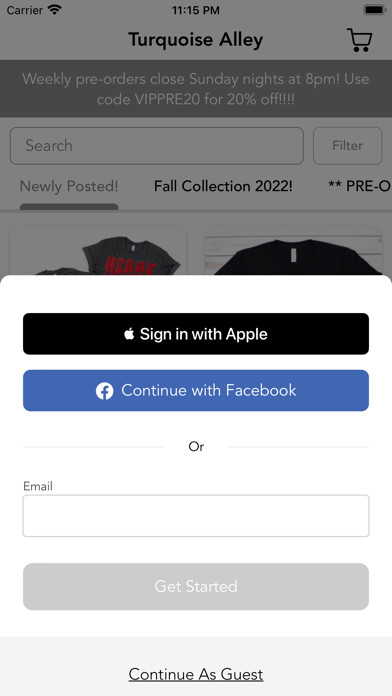The image size is (392, 696).
Task: Tap the Apple logo on sign-in button
Action: point(129,334)
